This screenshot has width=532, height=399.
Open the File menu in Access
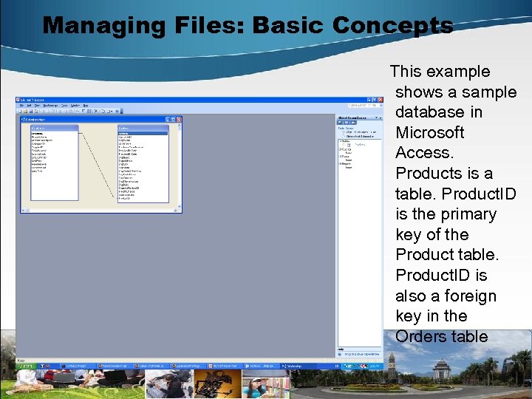(21, 106)
